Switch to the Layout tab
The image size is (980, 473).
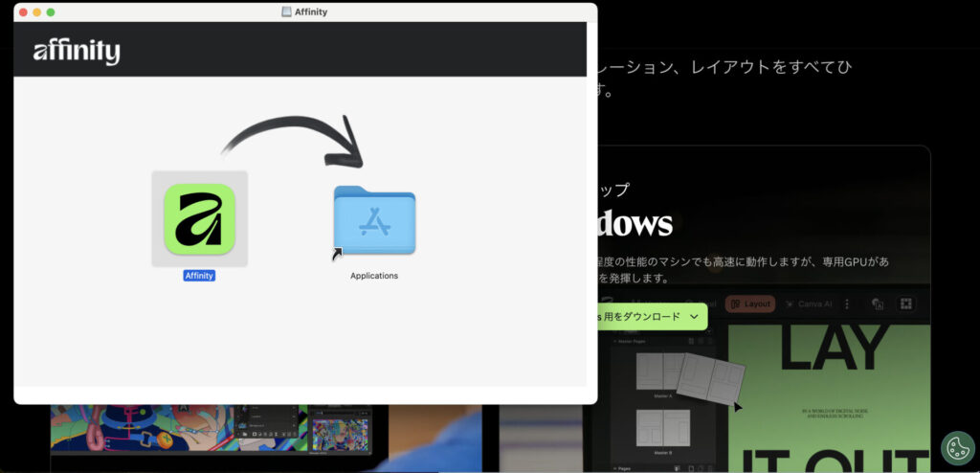[x=749, y=304]
